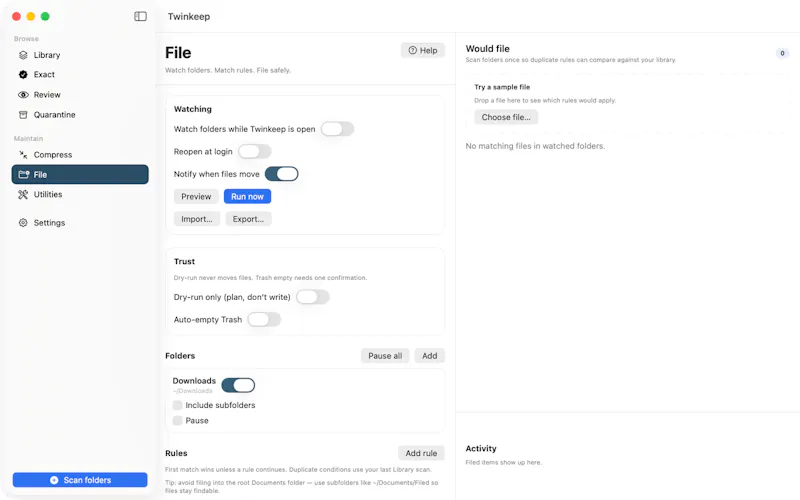Click the Library stack icon in sidebar
Screen dimensions: 800x500
coord(23,55)
